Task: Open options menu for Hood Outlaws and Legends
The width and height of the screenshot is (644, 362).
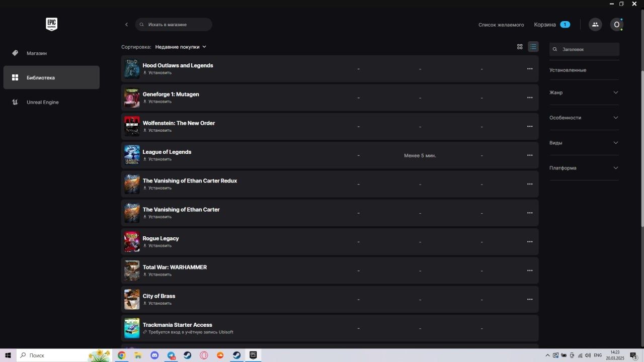Action: click(x=530, y=69)
